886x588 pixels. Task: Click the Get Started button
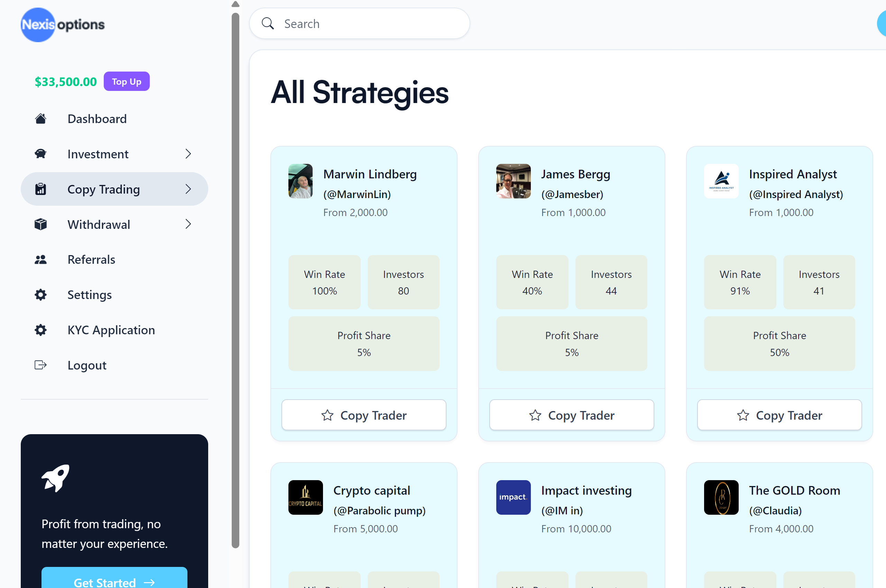click(114, 579)
